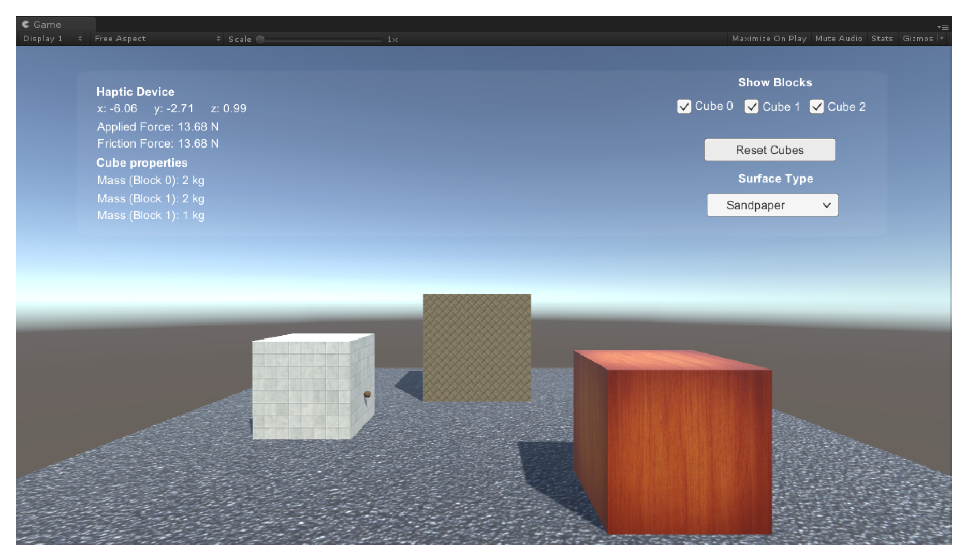This screenshot has height=560, width=966.
Task: Click the aspect ratio stepper next to Free Aspect
Action: pos(218,38)
